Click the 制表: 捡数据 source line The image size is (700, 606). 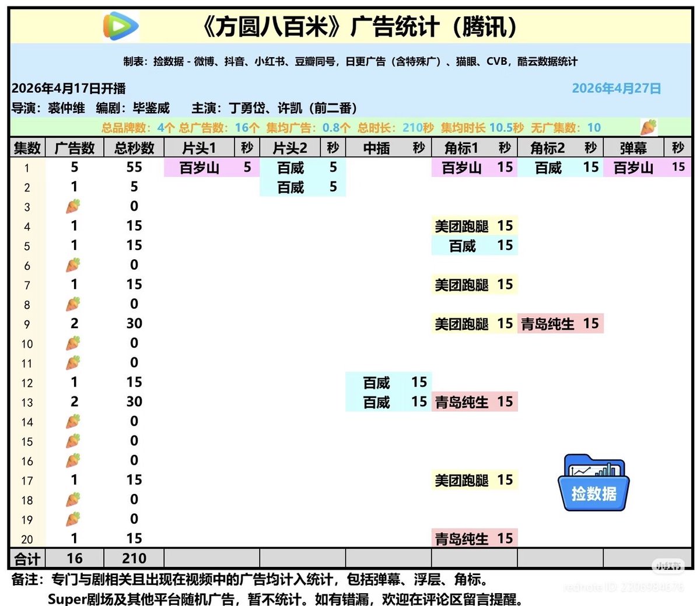tap(350, 61)
